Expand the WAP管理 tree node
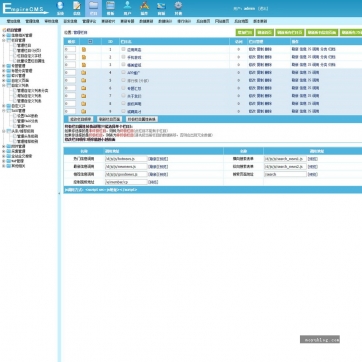 tap(4, 161)
